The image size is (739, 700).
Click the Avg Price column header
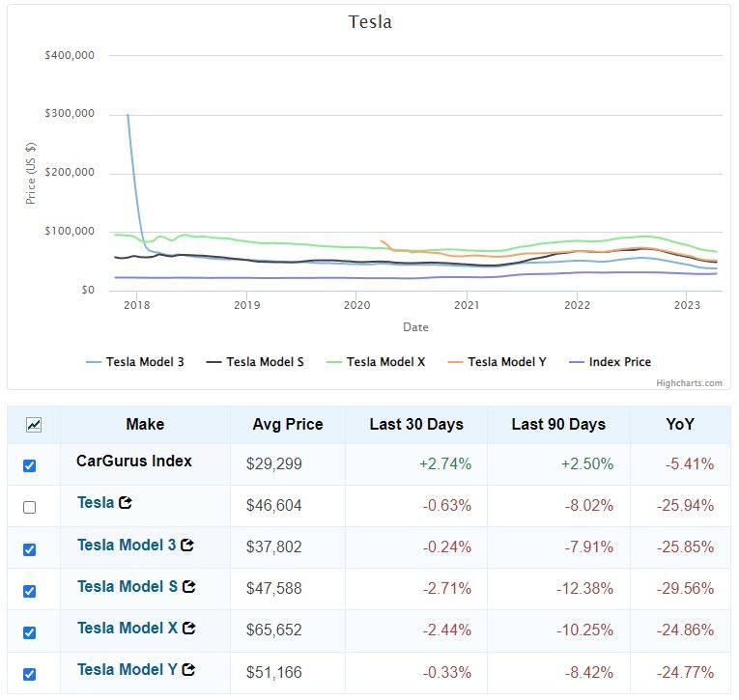288,425
